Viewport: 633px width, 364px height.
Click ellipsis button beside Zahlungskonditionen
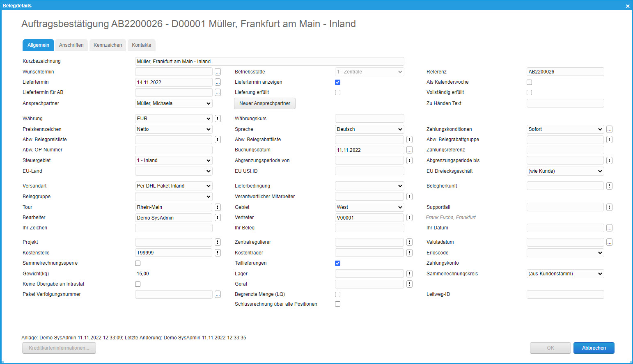tap(609, 129)
